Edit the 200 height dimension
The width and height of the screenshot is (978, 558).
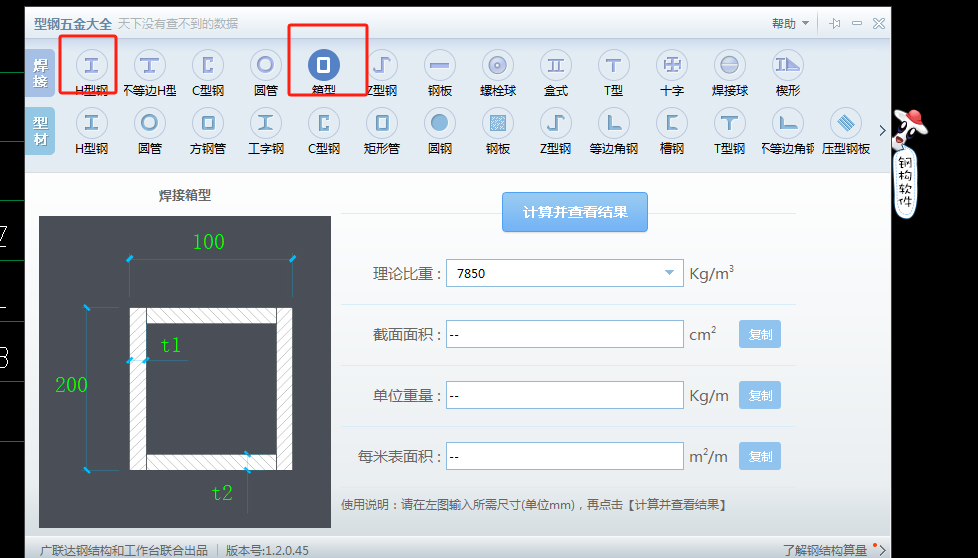click(x=71, y=385)
